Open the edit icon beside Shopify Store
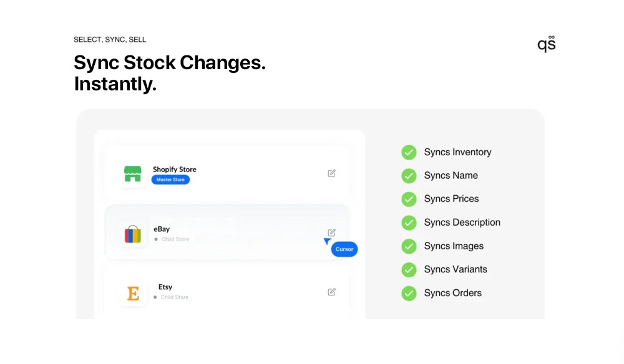The width and height of the screenshot is (624, 364). pos(331,173)
